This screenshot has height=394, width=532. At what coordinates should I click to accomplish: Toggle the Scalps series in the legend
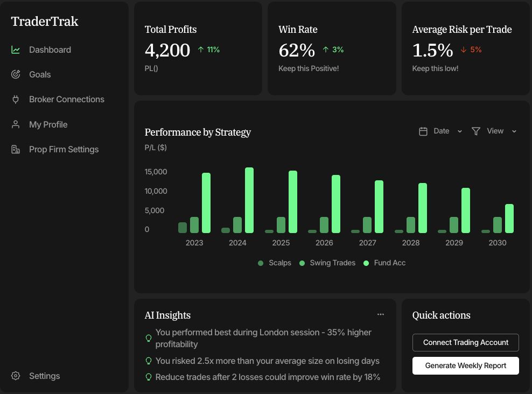point(275,263)
